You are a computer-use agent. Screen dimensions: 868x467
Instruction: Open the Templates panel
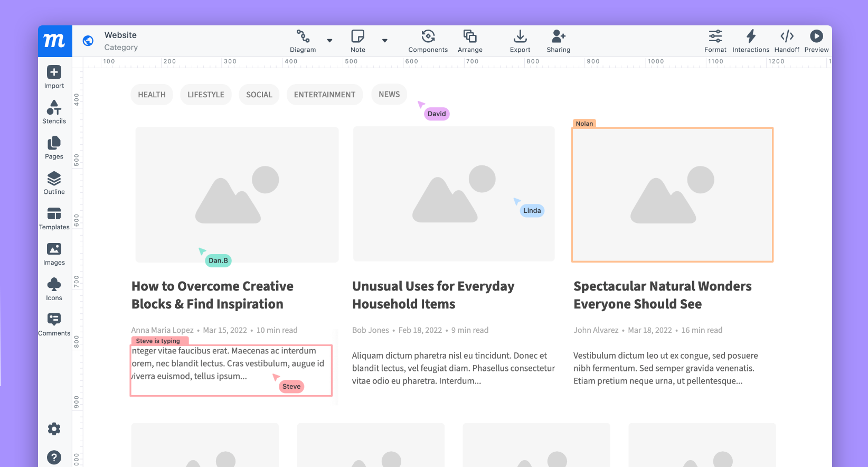[x=54, y=218]
